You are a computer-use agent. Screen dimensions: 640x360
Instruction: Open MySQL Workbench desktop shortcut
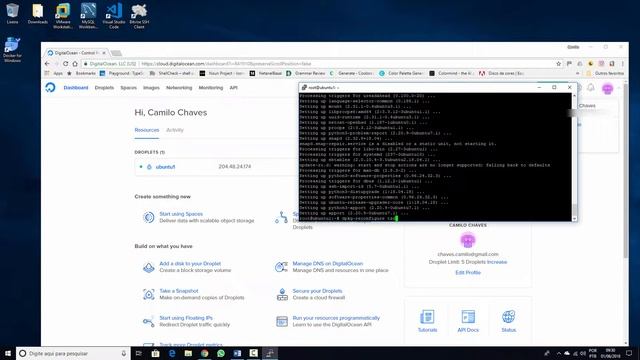(x=88, y=16)
